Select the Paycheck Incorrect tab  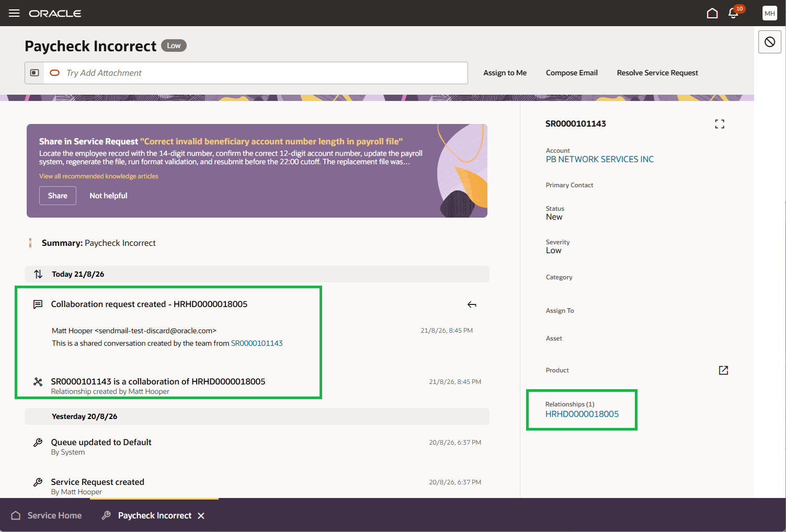154,515
